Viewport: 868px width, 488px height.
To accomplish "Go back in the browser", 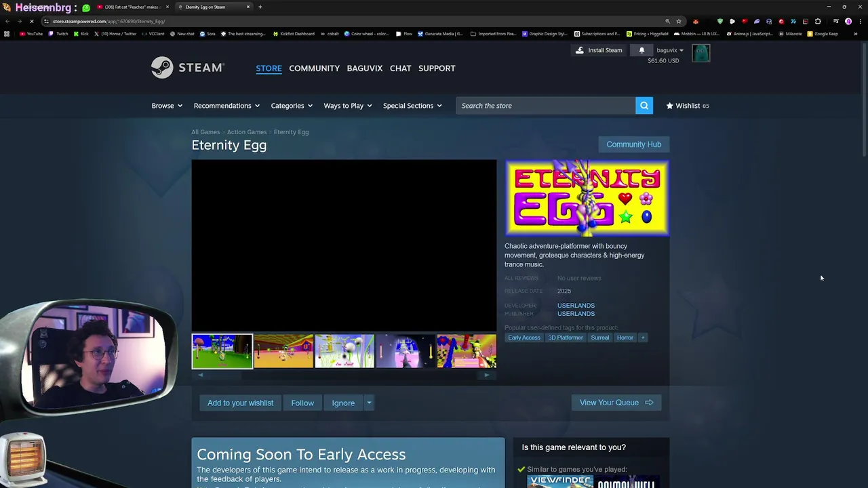I will click(x=6, y=21).
